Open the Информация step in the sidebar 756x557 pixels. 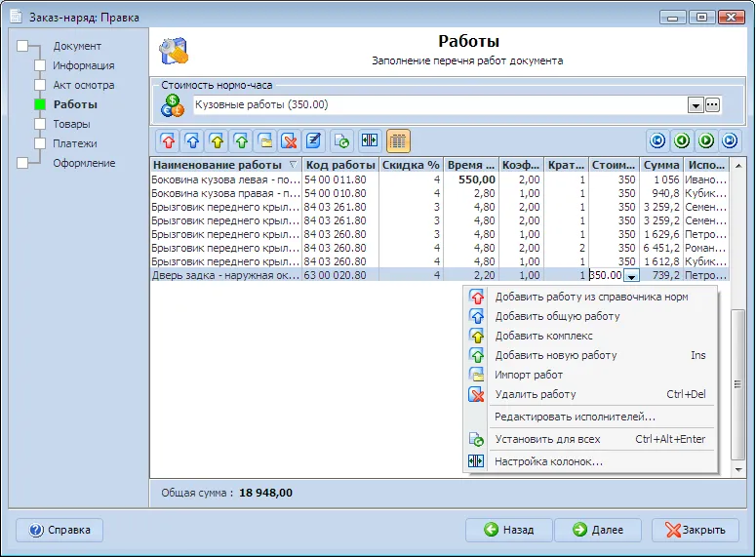pyautogui.click(x=84, y=65)
